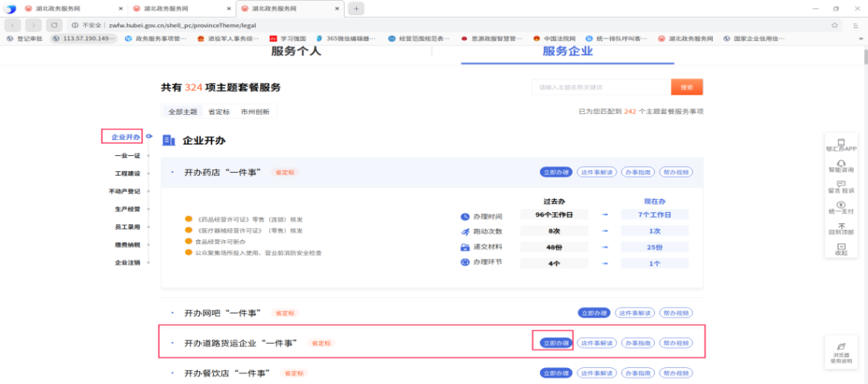Select the 省定标 filter tab
This screenshot has width=868, height=384.
click(x=219, y=111)
